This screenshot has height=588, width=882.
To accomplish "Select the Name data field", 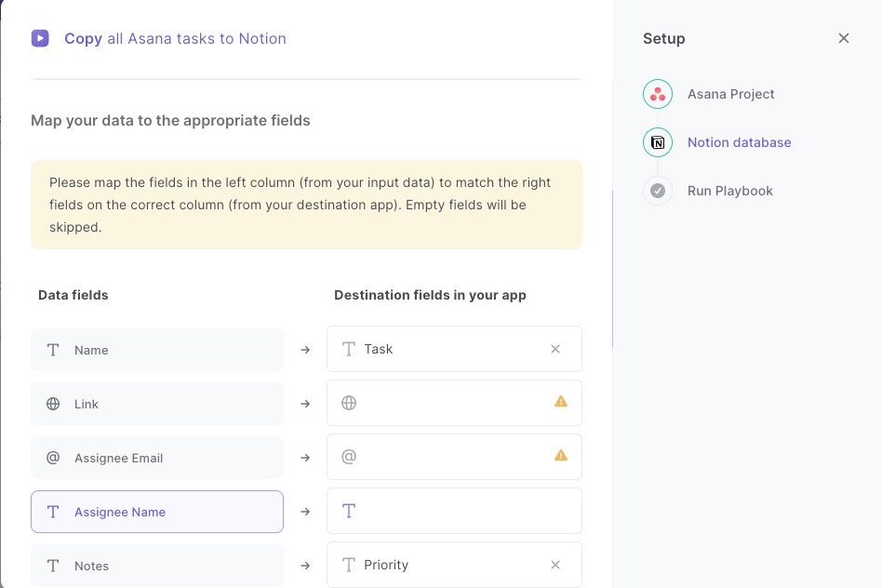I will click(x=157, y=350).
